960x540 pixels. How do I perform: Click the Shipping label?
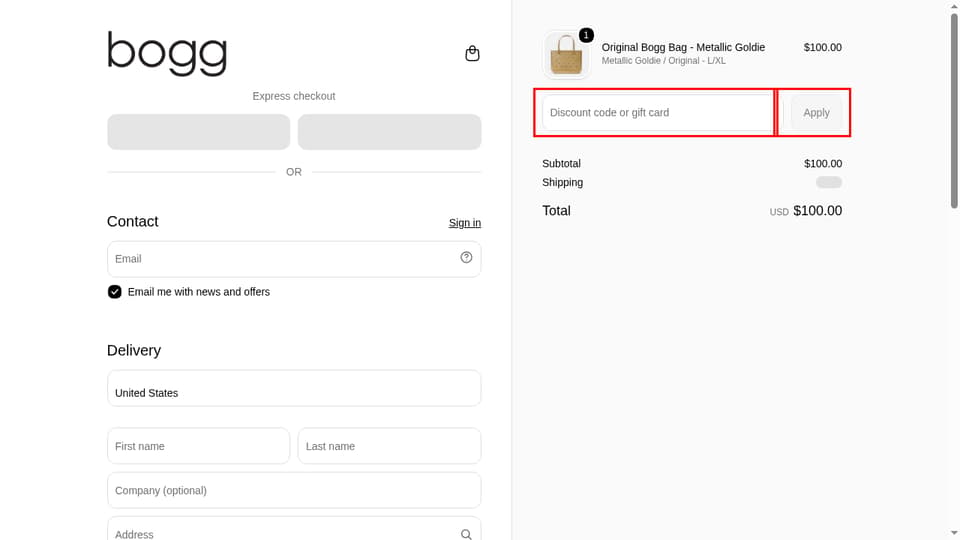tap(563, 182)
